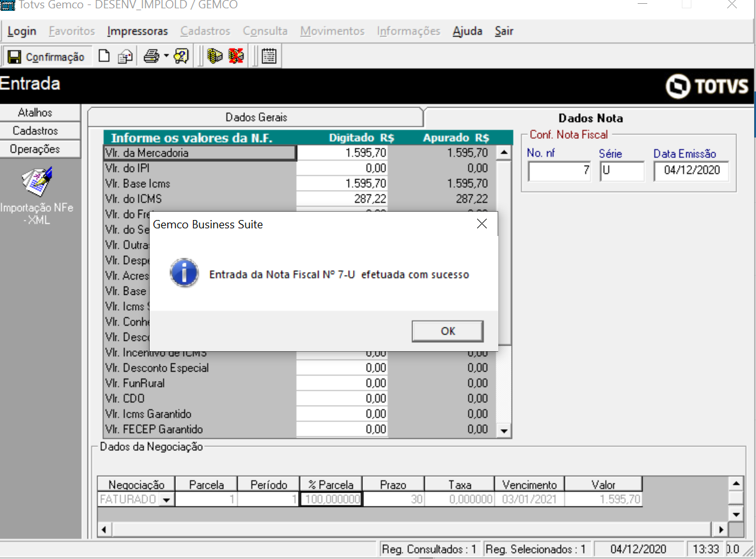Click the 13:33 time in status bar
Screen dimensions: 756x559
coord(705,549)
